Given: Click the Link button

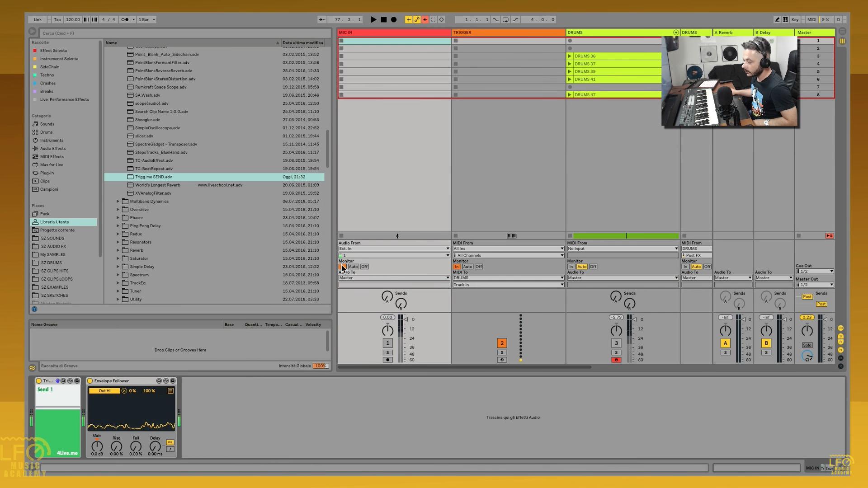Looking at the screenshot, I should click(x=38, y=19).
